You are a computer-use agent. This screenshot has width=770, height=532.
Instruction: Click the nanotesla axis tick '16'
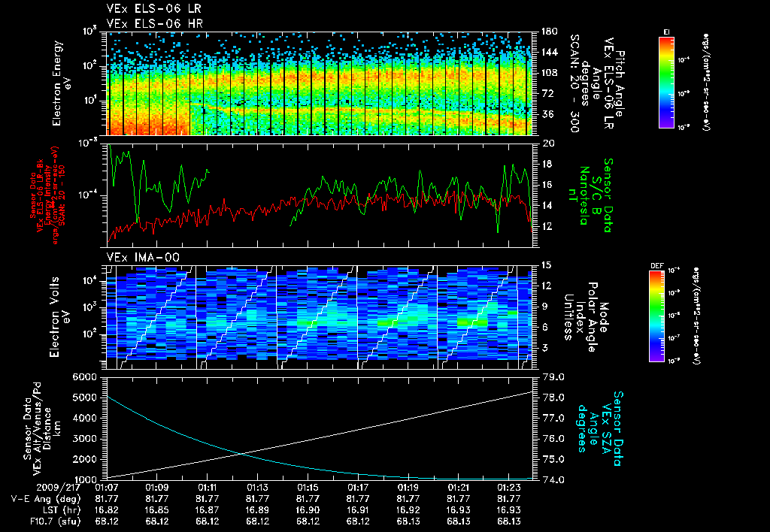[x=548, y=185]
